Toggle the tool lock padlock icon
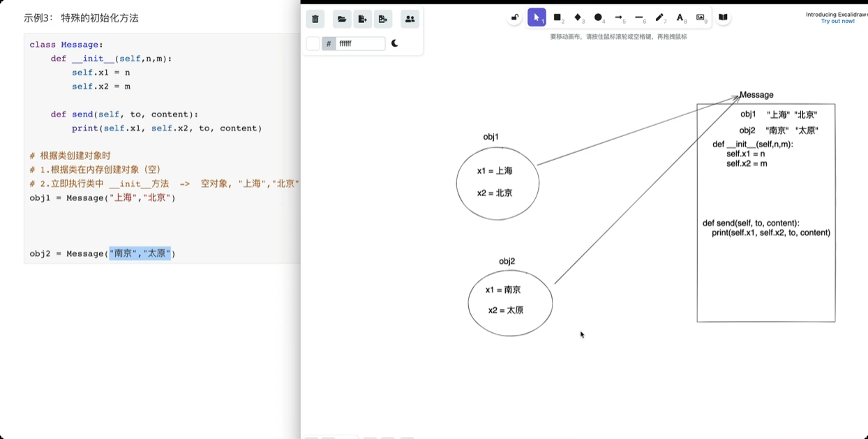The height and width of the screenshot is (439, 868). tap(515, 17)
